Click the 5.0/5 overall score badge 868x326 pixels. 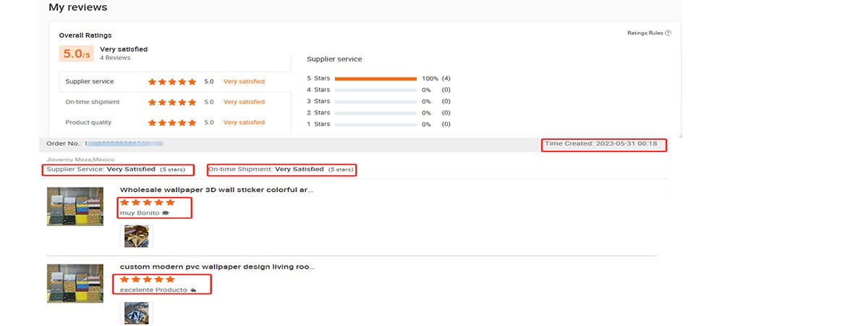point(77,54)
